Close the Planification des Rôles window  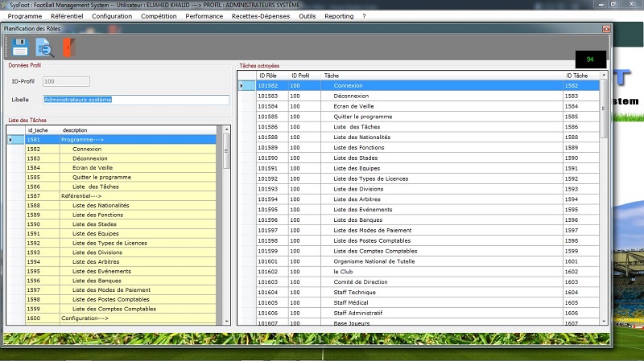pos(606,29)
